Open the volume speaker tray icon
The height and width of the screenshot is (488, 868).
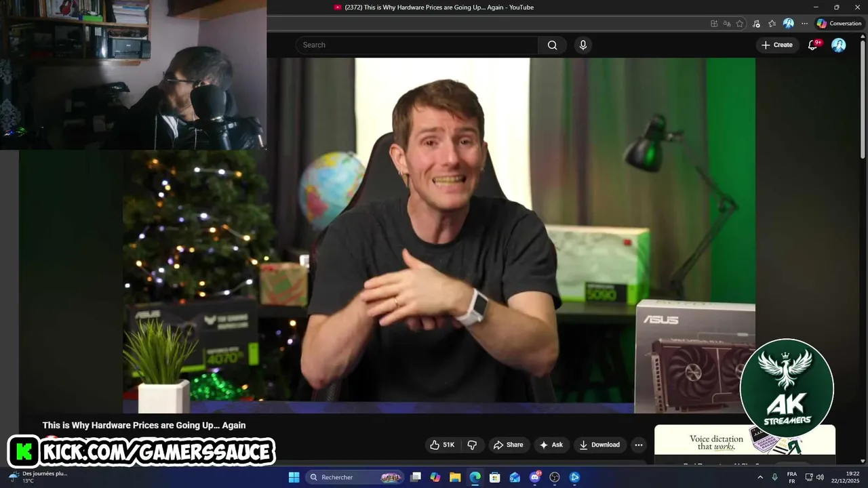point(820,477)
